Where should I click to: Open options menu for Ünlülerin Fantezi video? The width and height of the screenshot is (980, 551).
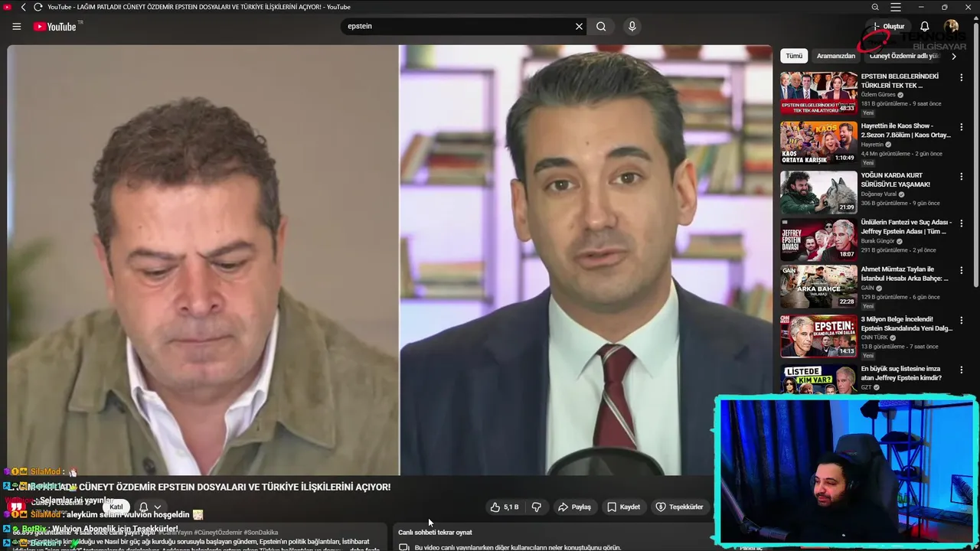pyautogui.click(x=962, y=223)
